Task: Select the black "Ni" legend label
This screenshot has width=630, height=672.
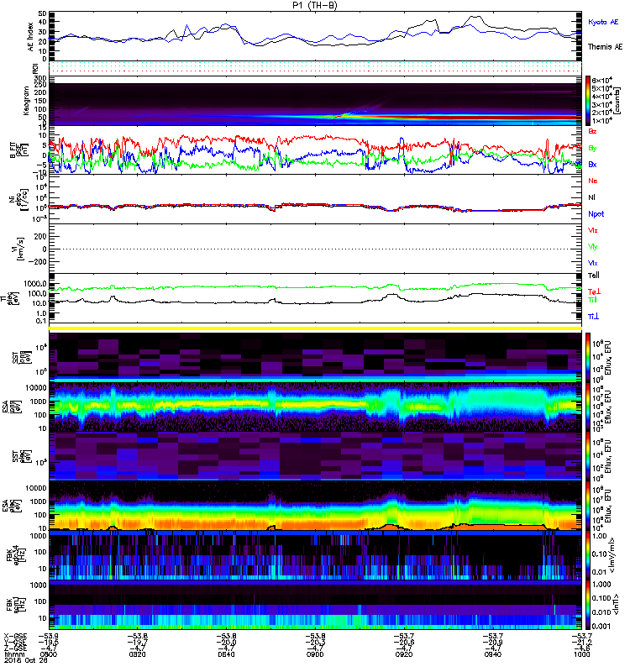Action: (x=591, y=197)
